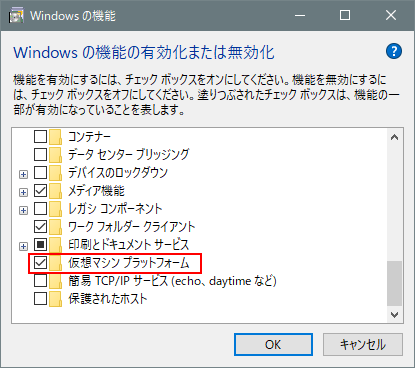Viewport: 415px width, 368px height.
Task: Click the キャンセル button
Action: pos(363,344)
